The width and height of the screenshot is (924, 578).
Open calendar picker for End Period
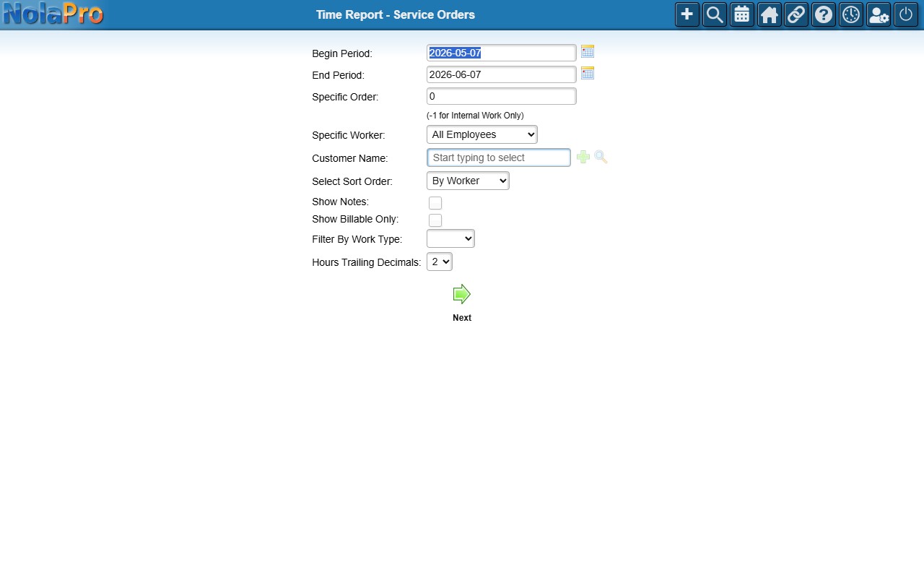(588, 73)
